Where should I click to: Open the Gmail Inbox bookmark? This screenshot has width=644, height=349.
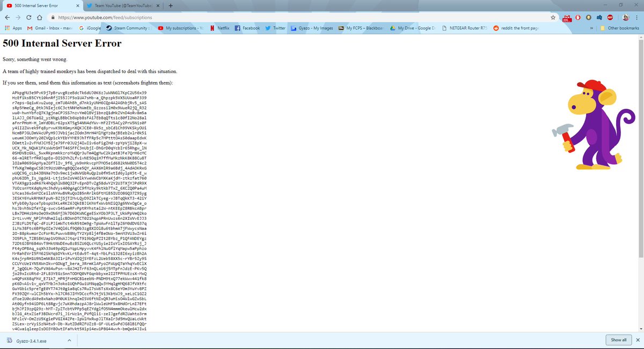tap(49, 28)
